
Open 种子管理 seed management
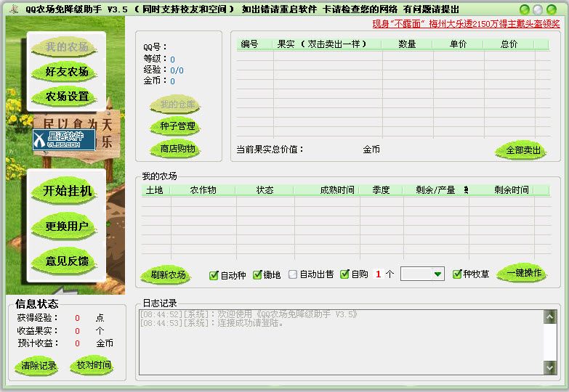click(x=176, y=126)
